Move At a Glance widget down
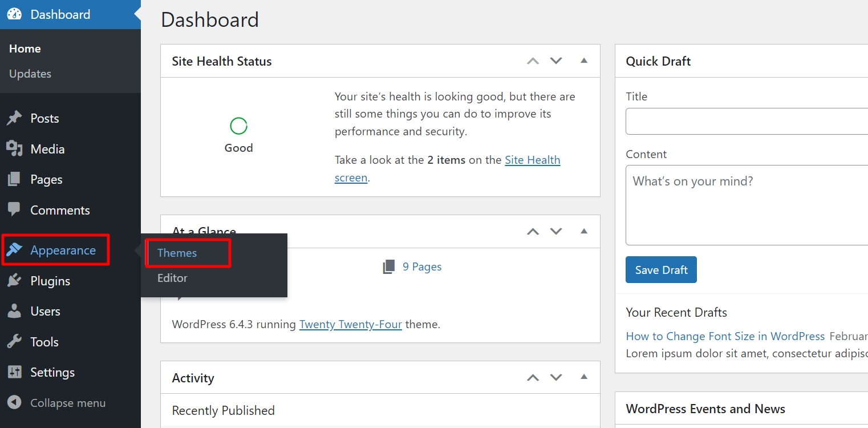This screenshot has height=428, width=868. pos(556,231)
